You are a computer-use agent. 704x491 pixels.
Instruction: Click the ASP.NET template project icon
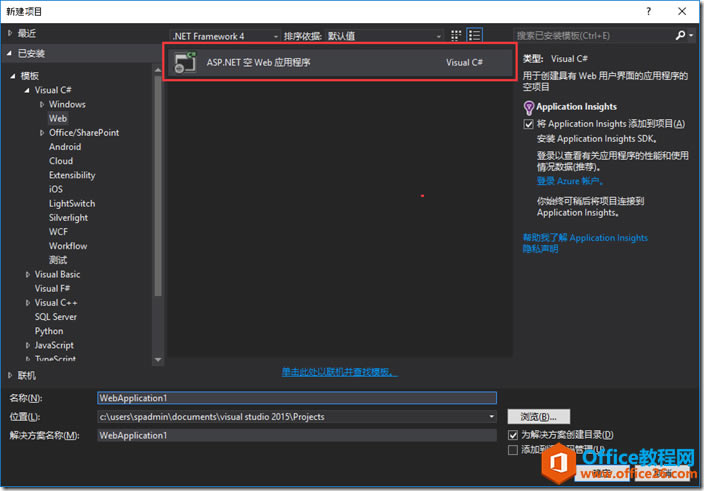[x=185, y=62]
